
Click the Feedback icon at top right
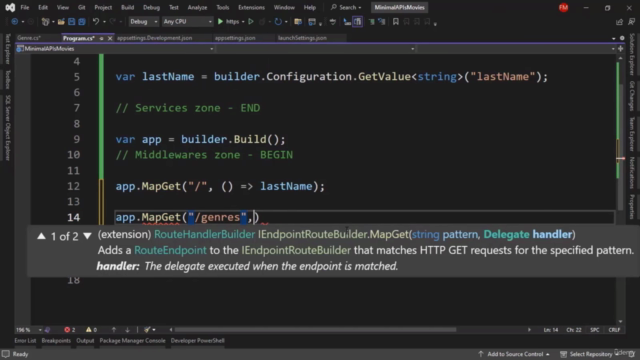click(631, 22)
